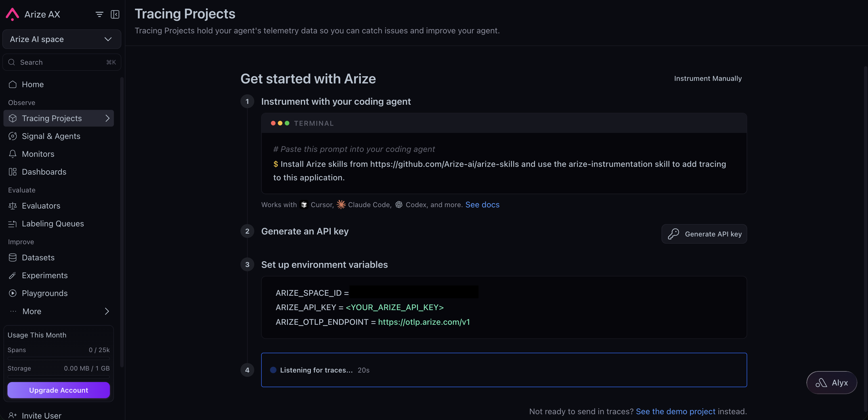Click the Signal & Agents icon
This screenshot has height=420, width=868.
click(x=13, y=136)
